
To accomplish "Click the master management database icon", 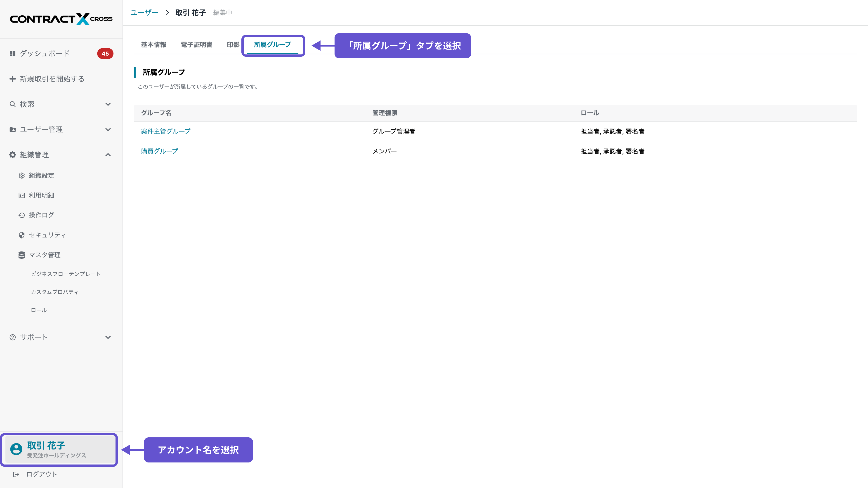I will point(21,255).
